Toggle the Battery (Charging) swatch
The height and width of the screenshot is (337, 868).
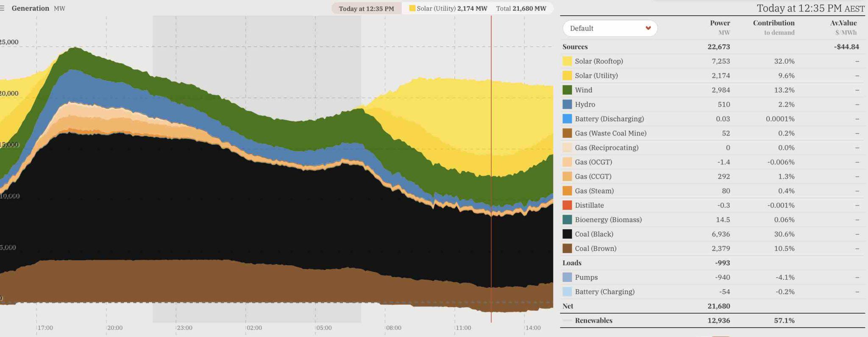point(567,292)
